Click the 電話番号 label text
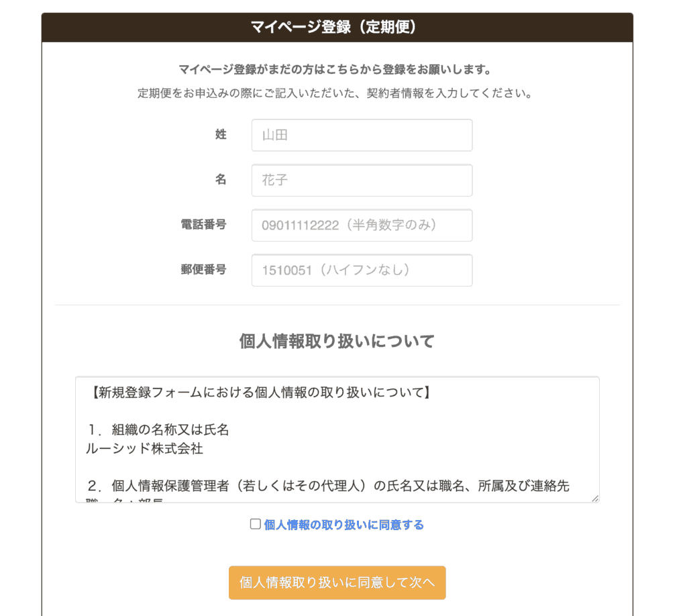This screenshot has height=616, width=687. pos(204,225)
